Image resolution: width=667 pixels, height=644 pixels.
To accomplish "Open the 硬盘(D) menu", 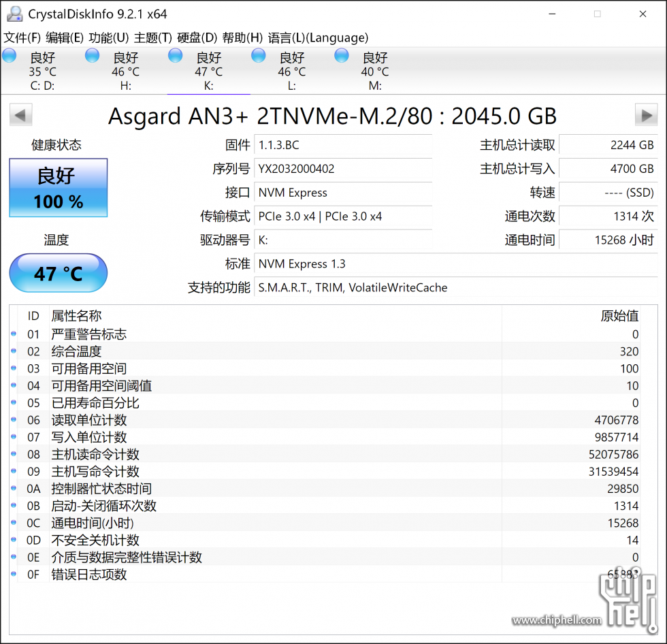I will click(x=197, y=38).
